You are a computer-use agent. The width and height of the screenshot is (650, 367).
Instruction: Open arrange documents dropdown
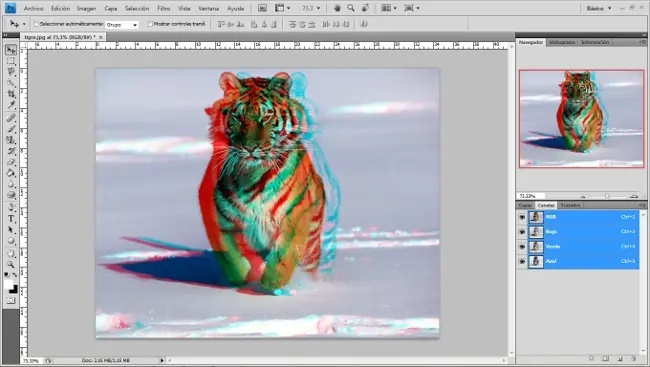pos(389,8)
